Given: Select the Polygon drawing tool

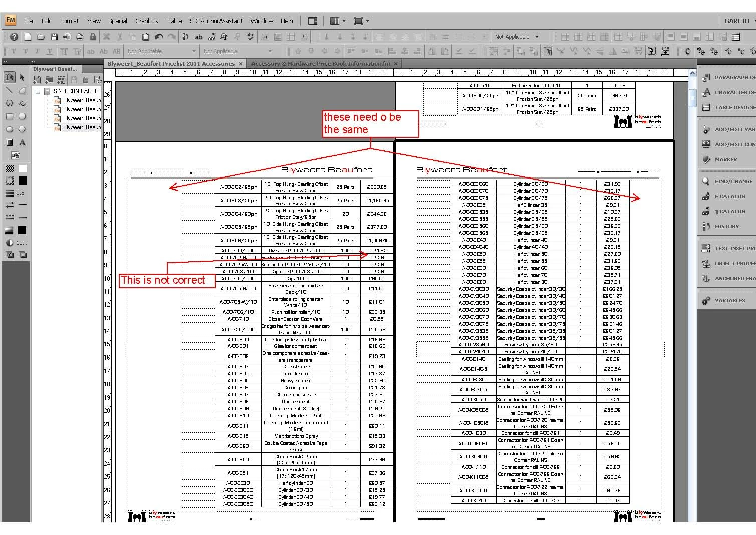Looking at the screenshot, I should 10,103.
